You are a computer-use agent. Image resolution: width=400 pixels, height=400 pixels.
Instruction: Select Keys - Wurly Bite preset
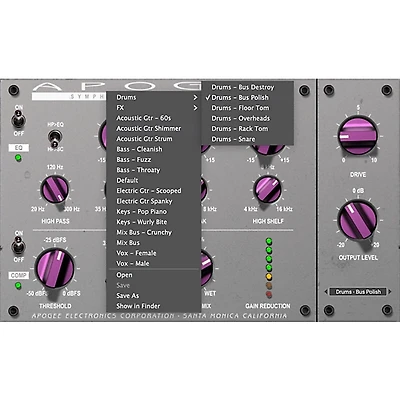tap(154, 222)
